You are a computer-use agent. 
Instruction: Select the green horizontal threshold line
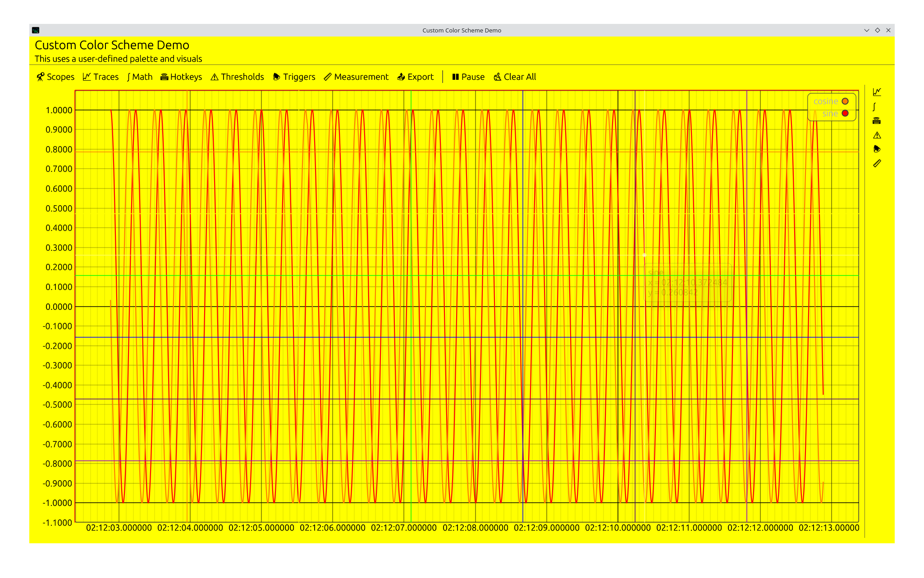pyautogui.click(x=467, y=275)
